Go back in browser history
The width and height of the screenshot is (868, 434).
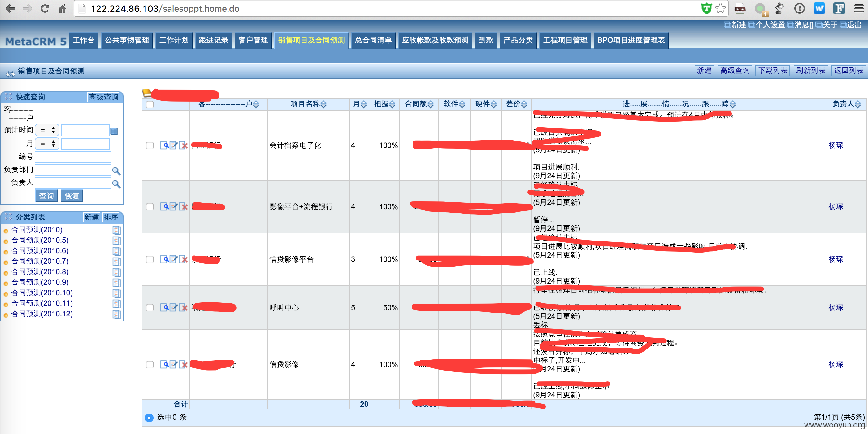tap(10, 8)
